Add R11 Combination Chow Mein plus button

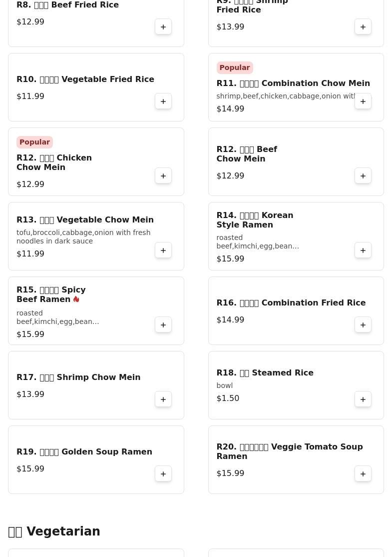[363, 101]
